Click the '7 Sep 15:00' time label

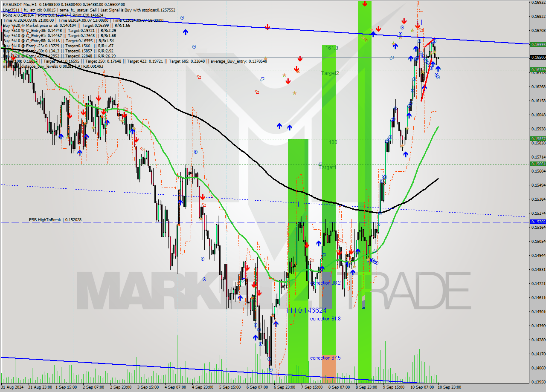click(x=312, y=387)
